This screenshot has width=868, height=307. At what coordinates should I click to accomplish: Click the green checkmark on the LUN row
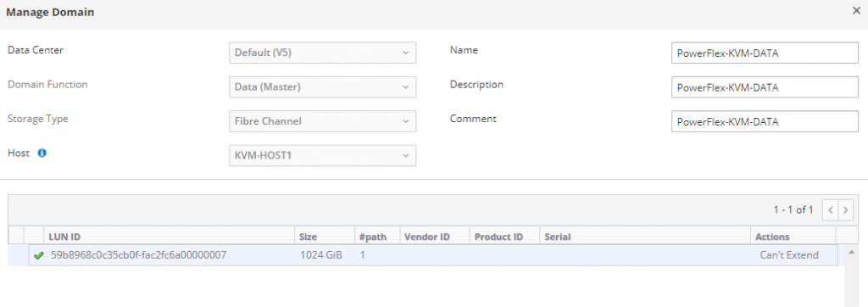tap(38, 255)
